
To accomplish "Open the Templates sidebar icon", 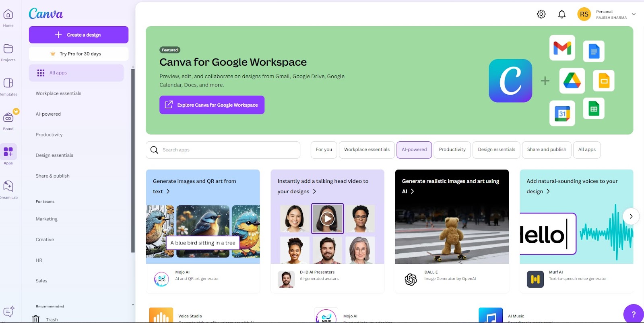I will click(8, 83).
